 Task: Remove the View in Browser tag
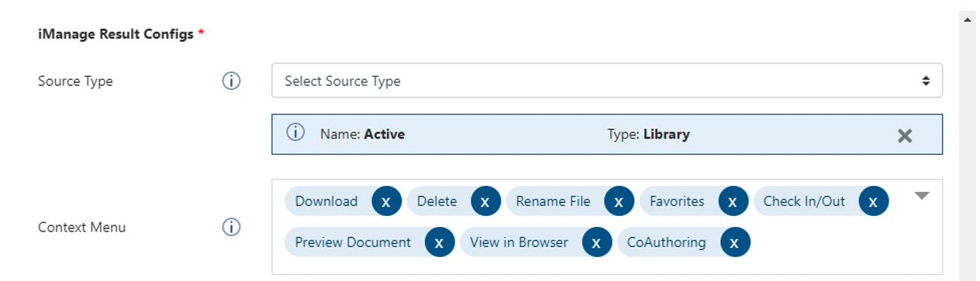pos(596,242)
